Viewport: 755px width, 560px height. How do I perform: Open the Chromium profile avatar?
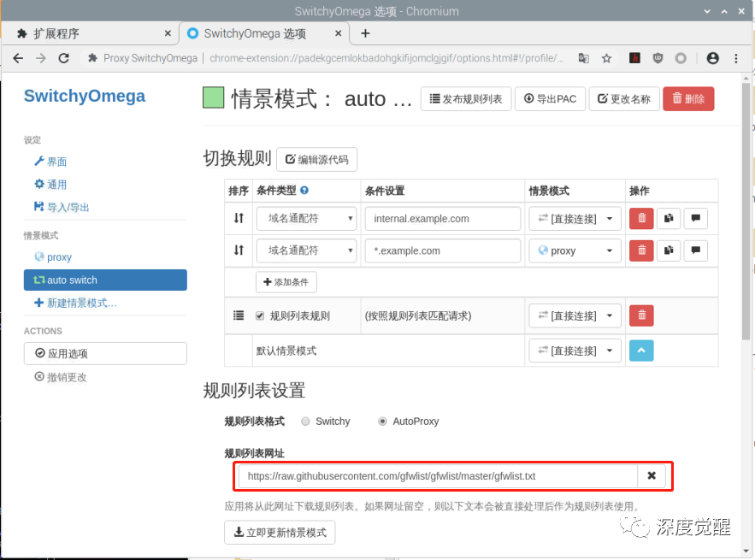click(712, 58)
